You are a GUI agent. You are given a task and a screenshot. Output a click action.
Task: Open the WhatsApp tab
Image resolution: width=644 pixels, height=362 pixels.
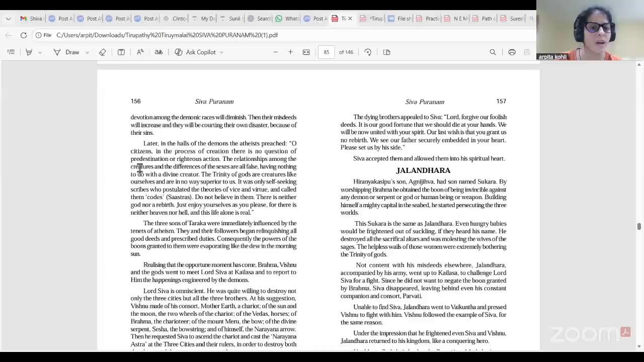[x=288, y=19]
